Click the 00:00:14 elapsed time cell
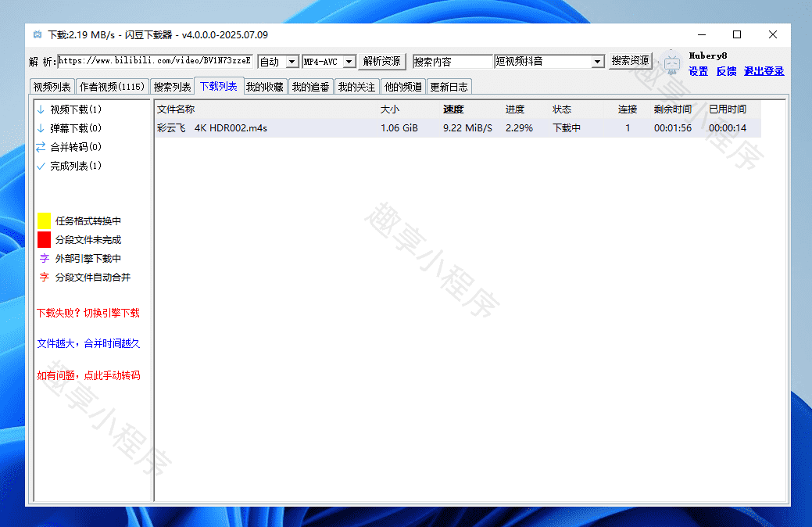This screenshot has width=812, height=527. coord(728,128)
